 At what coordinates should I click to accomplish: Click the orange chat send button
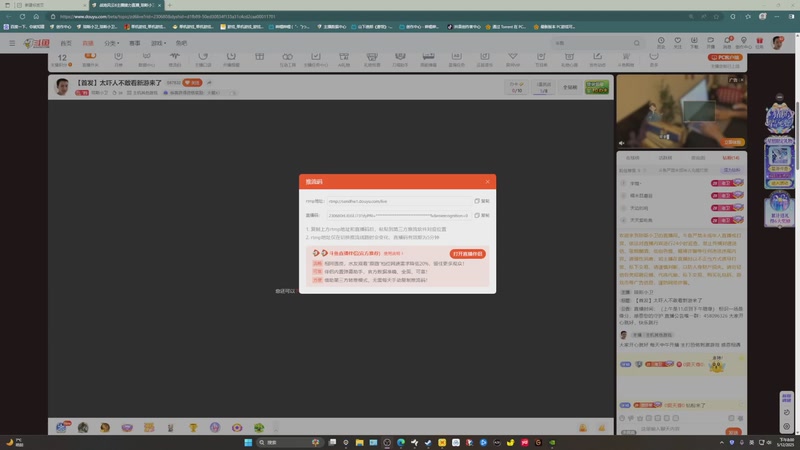[733, 432]
